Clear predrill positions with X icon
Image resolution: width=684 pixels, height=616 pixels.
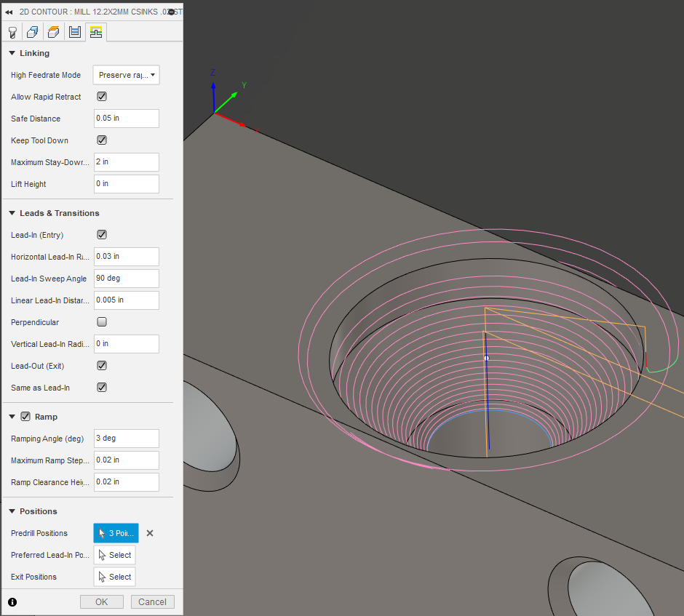click(150, 533)
